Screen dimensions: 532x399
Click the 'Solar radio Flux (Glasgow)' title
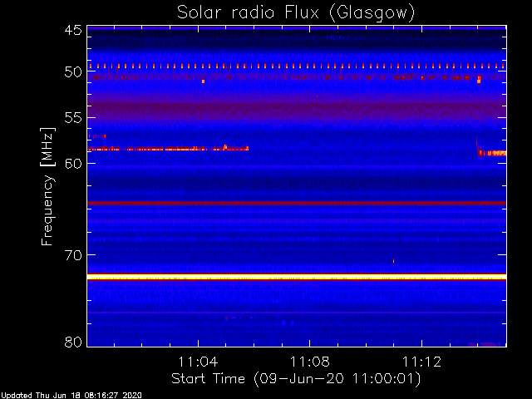(296, 13)
